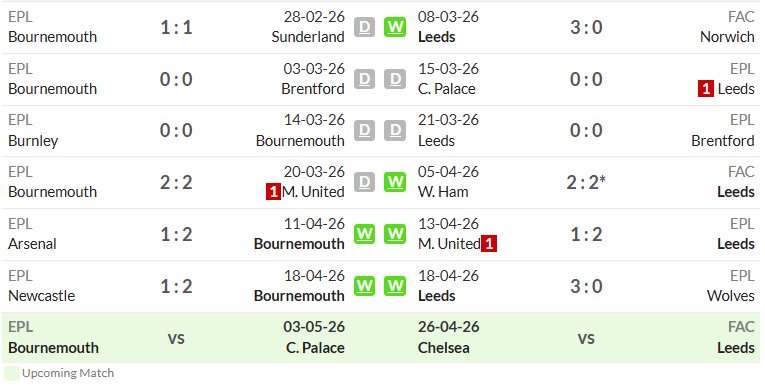Click the W badge for Arsenal vs Bournemouth
This screenshot has width=765, height=391.
point(364,234)
